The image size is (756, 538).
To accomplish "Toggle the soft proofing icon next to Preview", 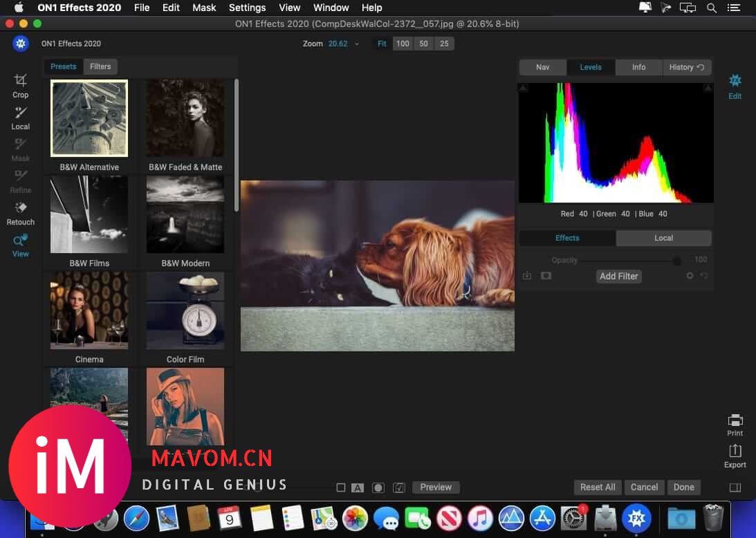I will coord(398,488).
